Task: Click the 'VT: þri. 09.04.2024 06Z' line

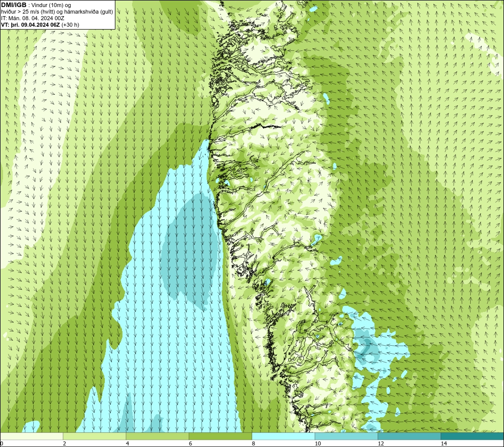Action: 31,25
